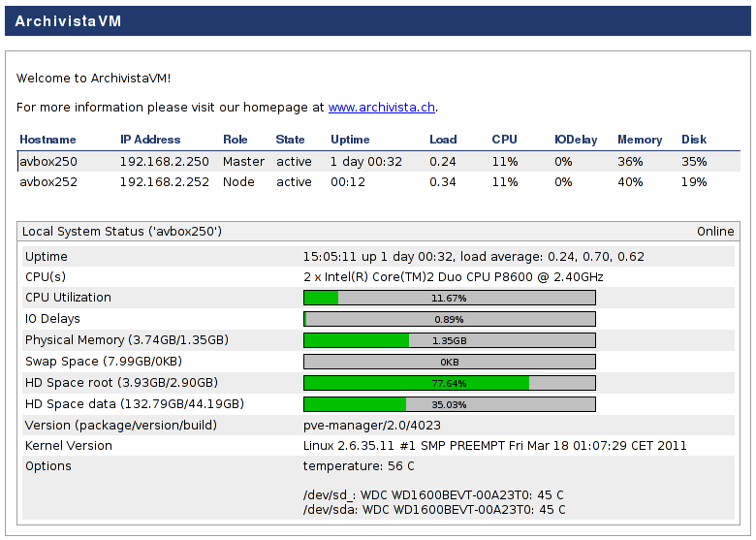
Task: Sort by Disk column header
Action: coord(694,140)
